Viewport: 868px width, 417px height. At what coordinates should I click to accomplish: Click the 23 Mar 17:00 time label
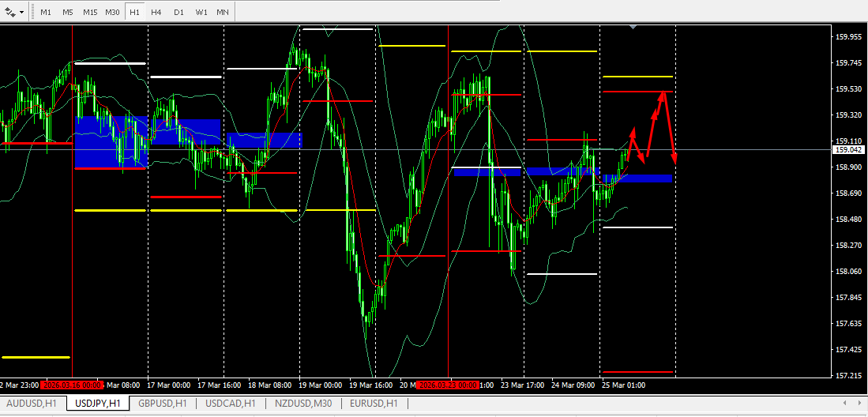click(x=521, y=385)
